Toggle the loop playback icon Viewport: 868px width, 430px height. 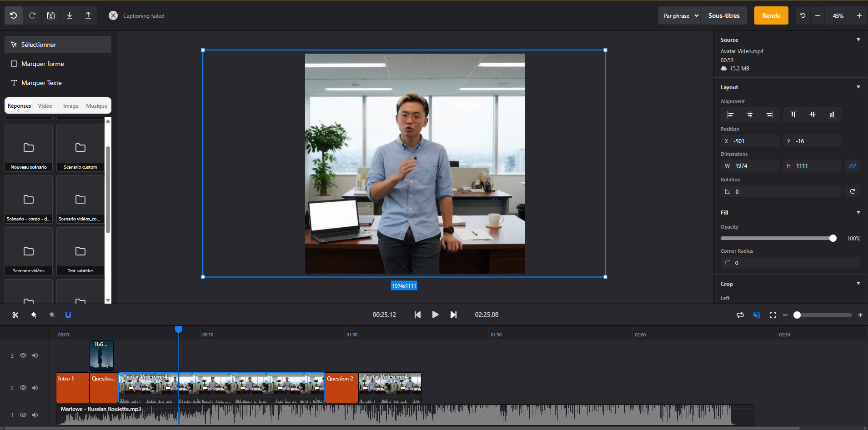[x=740, y=315]
